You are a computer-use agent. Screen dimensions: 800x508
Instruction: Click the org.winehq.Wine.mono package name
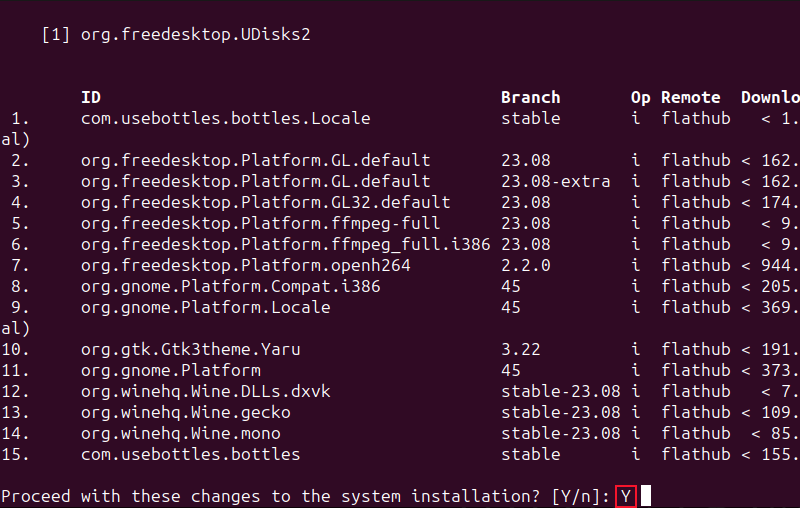[x=180, y=433]
